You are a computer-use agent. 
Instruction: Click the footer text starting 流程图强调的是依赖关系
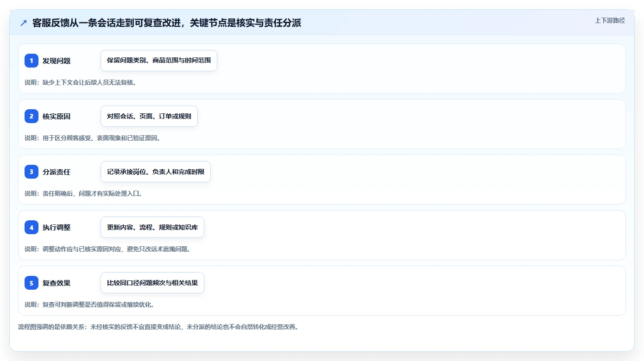click(158, 327)
